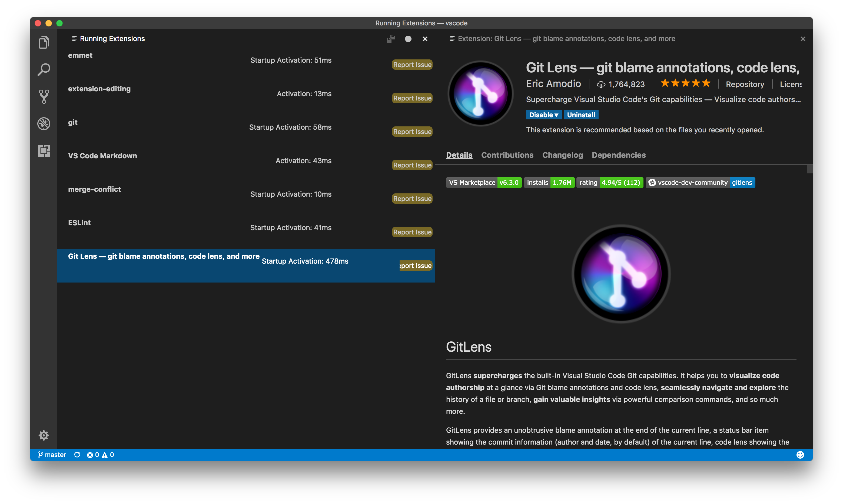
Task: Open the Debug view in the activity bar
Action: (x=44, y=123)
